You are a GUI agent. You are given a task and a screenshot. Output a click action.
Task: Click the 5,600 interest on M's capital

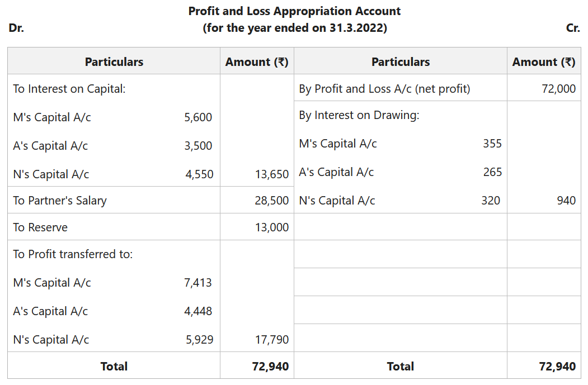(x=198, y=117)
